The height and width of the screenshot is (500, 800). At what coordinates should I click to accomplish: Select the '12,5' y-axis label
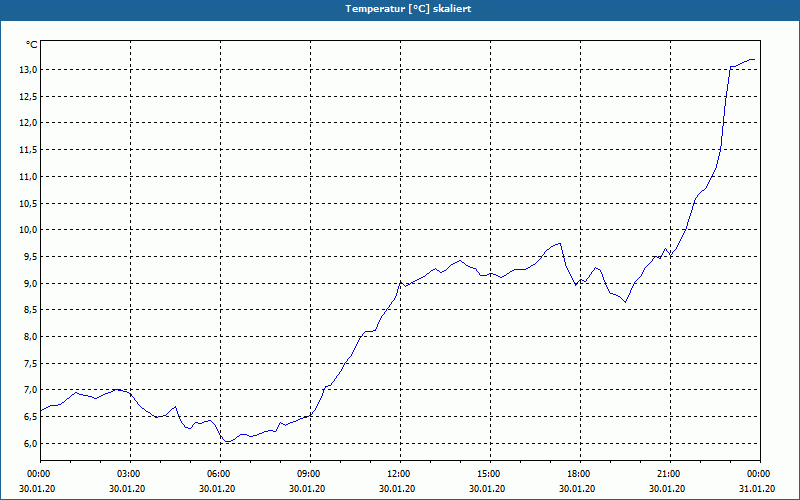28,96
